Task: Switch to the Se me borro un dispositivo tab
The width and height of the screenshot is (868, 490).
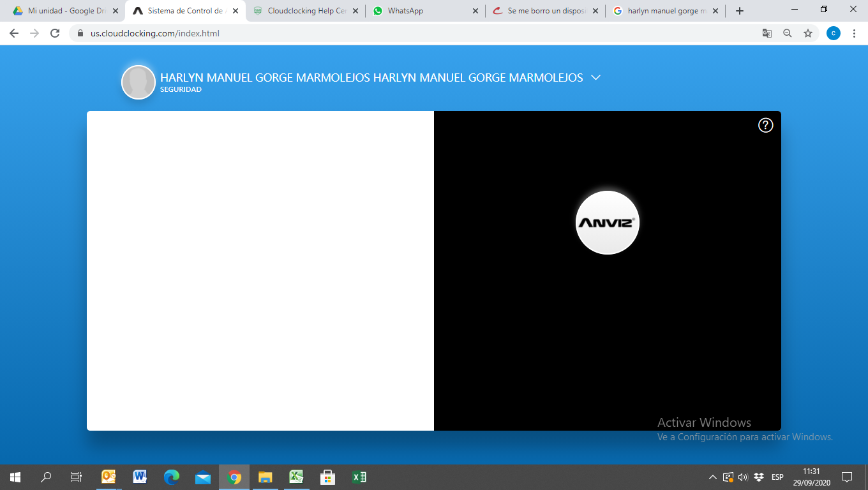Action: click(x=544, y=11)
